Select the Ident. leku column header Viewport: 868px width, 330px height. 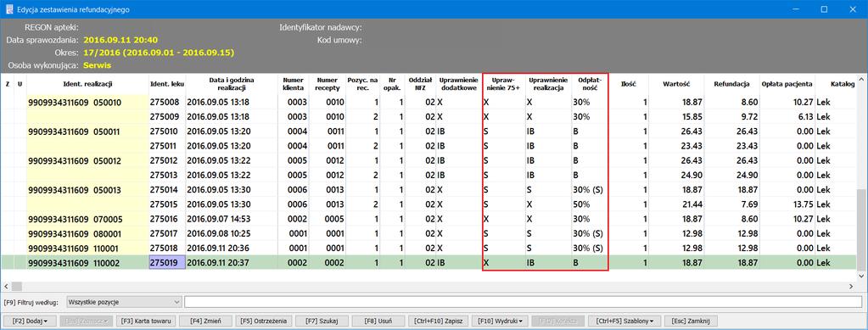166,84
